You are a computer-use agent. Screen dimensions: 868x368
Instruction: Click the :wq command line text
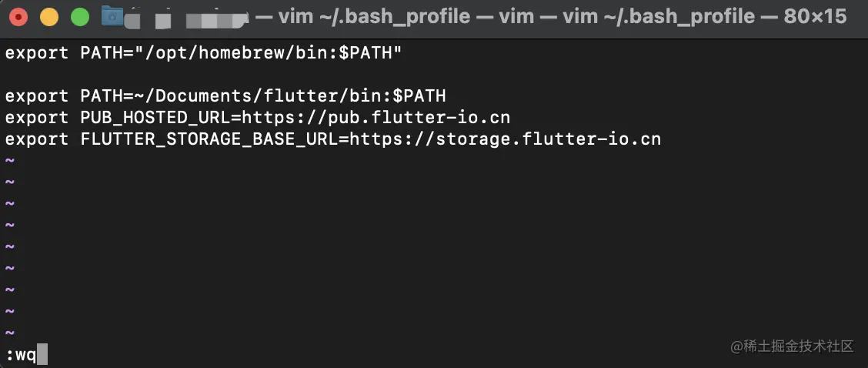(21, 355)
